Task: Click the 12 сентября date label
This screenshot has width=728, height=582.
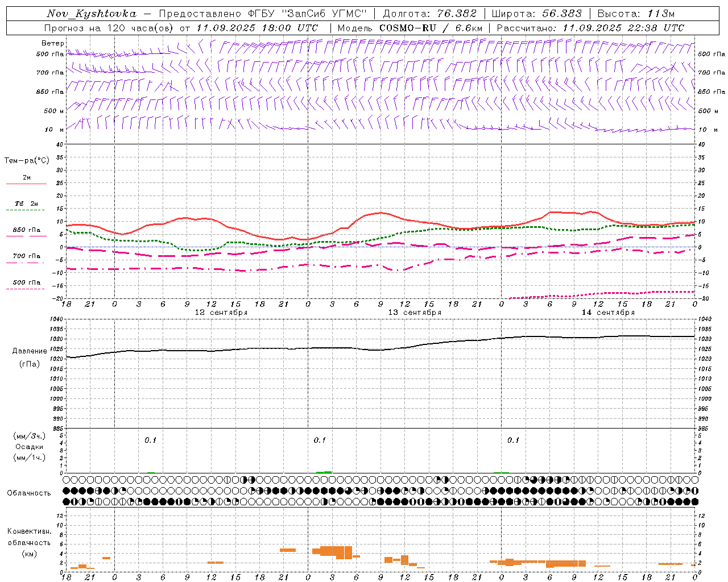Action: coord(221,313)
